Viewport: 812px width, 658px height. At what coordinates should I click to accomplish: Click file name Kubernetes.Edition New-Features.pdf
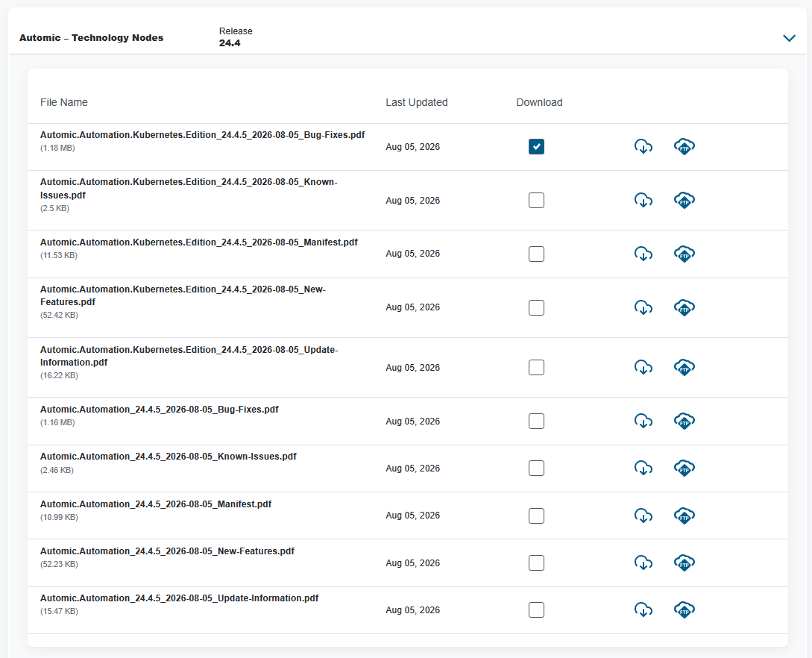pos(183,295)
